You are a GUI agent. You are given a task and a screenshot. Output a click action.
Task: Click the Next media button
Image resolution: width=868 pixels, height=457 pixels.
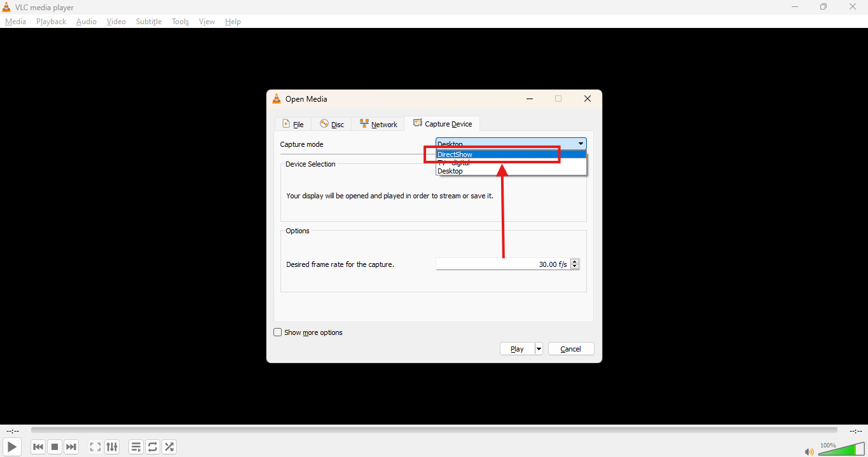(71, 447)
